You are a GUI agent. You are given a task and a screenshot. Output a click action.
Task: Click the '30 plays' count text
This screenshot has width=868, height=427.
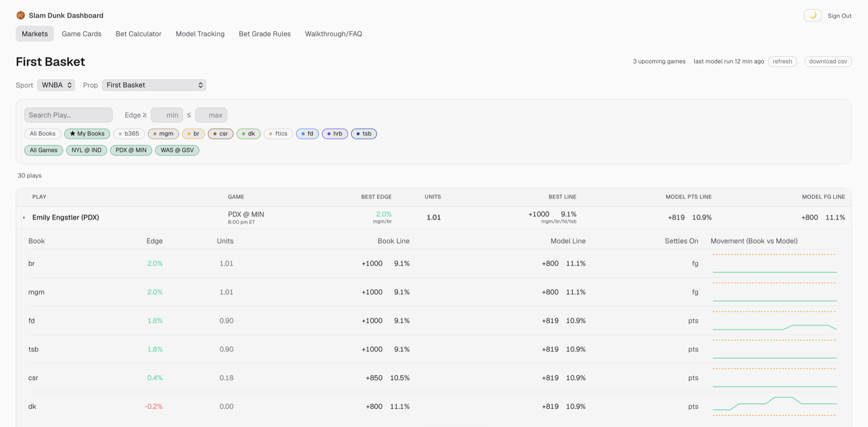(x=30, y=176)
